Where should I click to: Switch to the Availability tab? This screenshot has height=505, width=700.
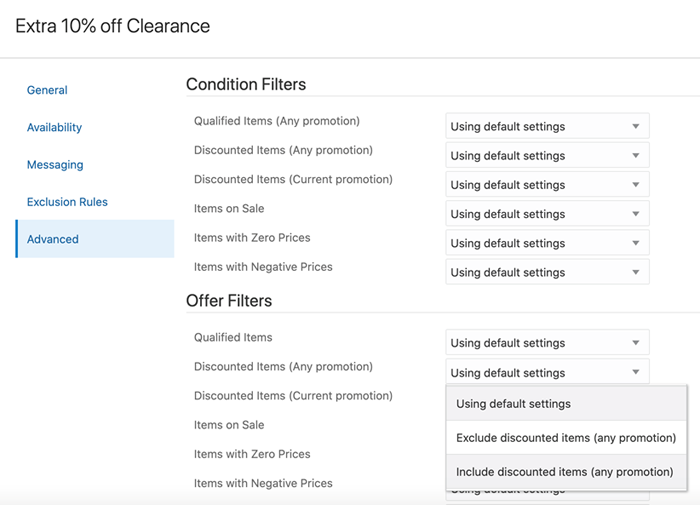(x=54, y=127)
